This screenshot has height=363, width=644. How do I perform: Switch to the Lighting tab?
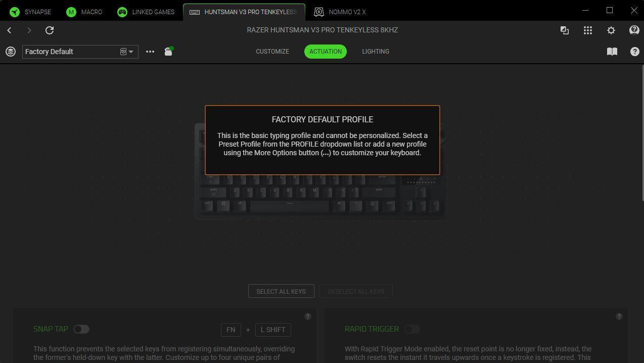[375, 52]
